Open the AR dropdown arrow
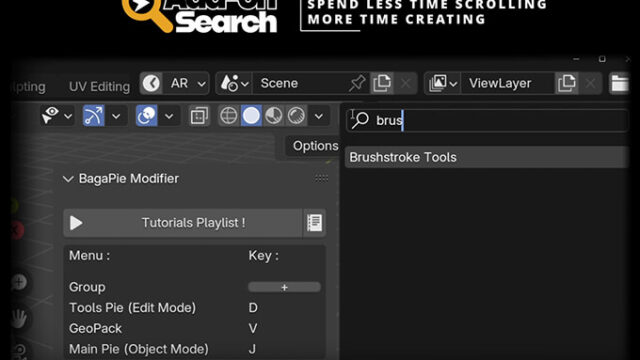The width and height of the screenshot is (640, 360). click(201, 84)
